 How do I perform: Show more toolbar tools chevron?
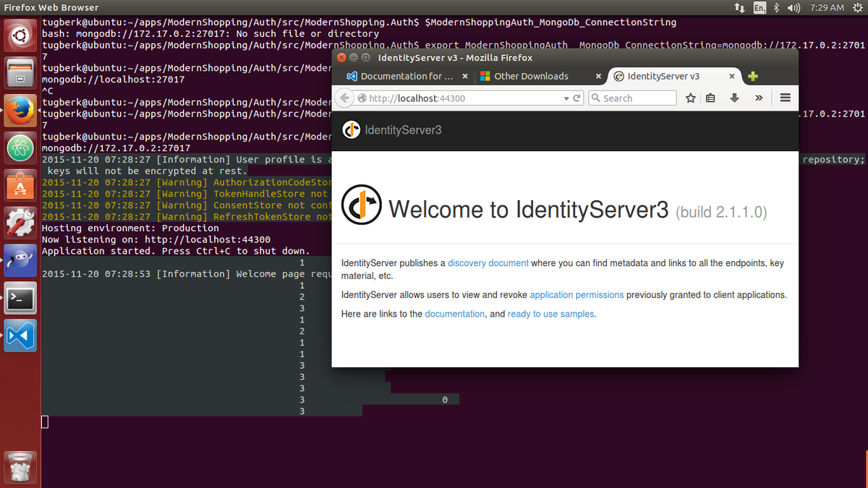[x=759, y=98]
